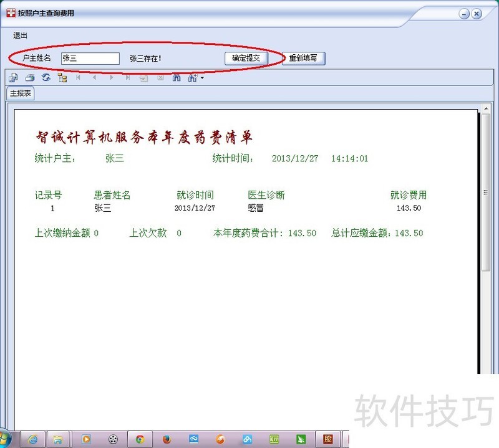Click the print report icon
The image size is (499, 448).
coord(29,78)
